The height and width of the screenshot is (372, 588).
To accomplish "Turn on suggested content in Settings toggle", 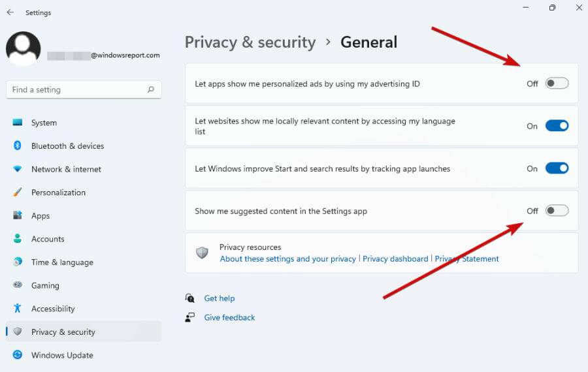I will (557, 211).
